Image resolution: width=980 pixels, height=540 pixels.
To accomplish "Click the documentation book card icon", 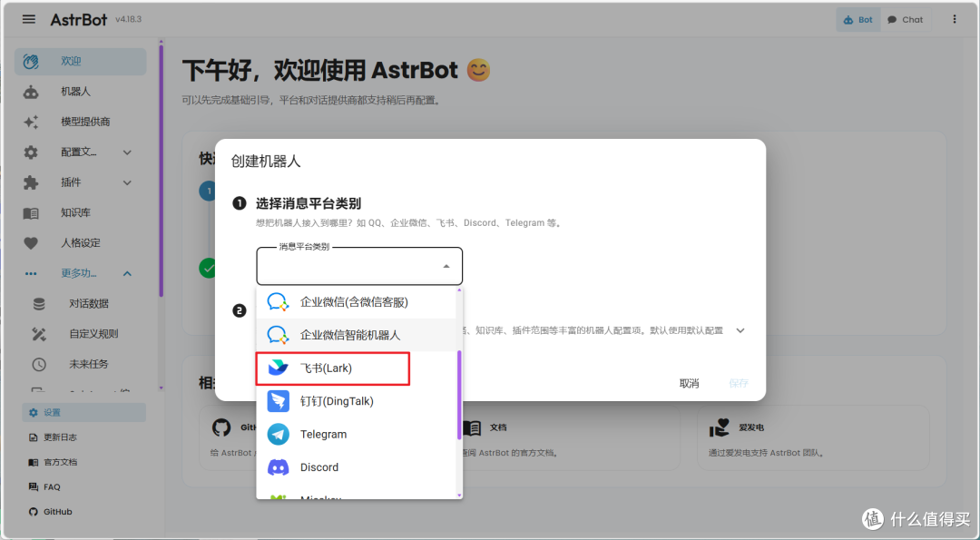I will coord(471,427).
